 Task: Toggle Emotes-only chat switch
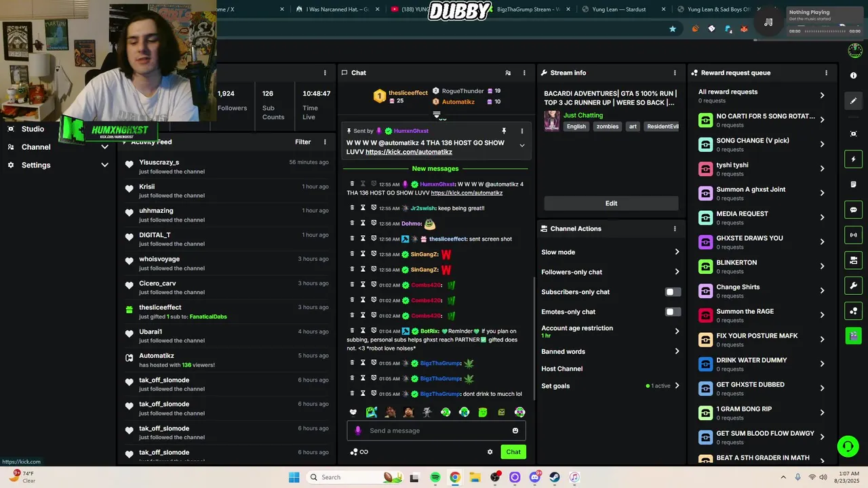click(673, 312)
